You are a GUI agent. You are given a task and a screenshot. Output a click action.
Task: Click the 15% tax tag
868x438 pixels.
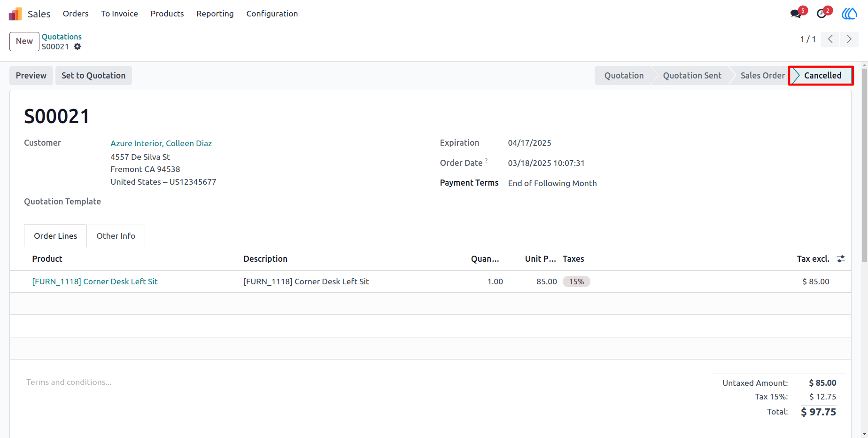[x=576, y=282]
